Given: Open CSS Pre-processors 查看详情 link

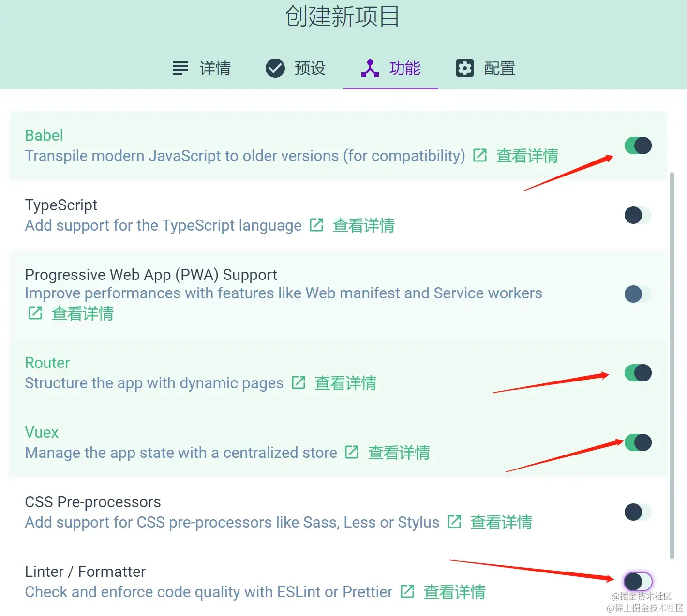Looking at the screenshot, I should pyautogui.click(x=501, y=522).
